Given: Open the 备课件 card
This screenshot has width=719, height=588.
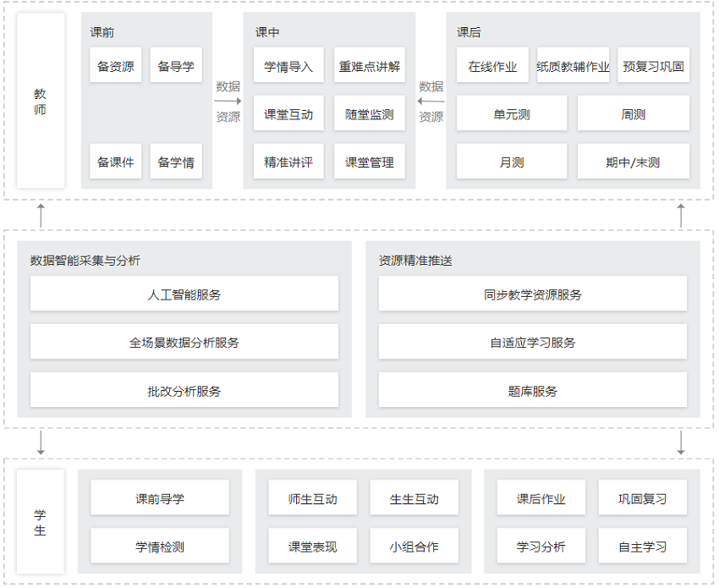Looking at the screenshot, I should click(116, 161).
